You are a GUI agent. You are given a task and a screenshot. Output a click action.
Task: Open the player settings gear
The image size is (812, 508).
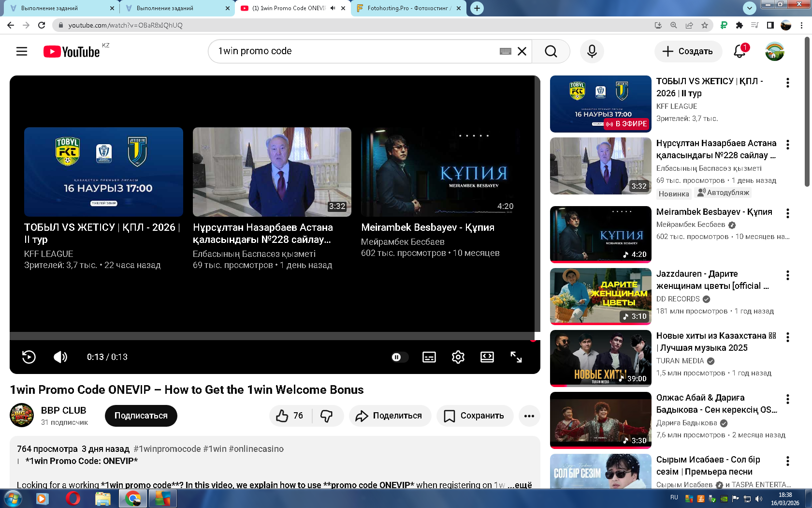(458, 357)
